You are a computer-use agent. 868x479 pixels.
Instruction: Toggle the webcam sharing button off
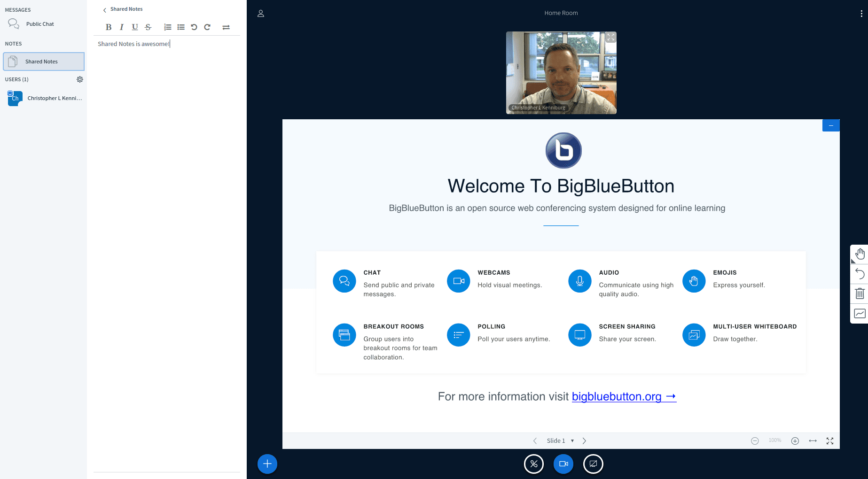click(x=563, y=464)
